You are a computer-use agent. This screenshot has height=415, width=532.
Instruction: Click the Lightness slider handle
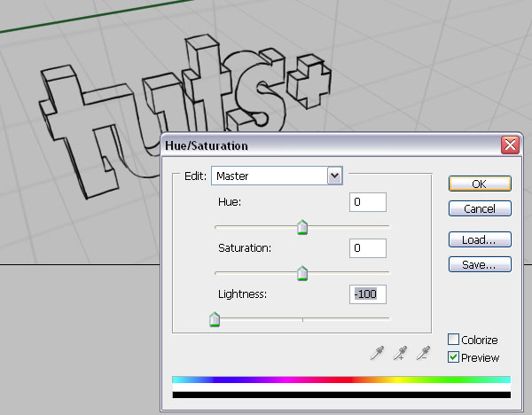coord(215,319)
